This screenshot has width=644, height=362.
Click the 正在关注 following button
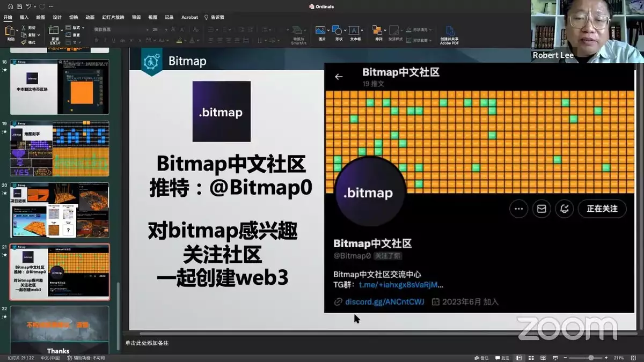[602, 209]
